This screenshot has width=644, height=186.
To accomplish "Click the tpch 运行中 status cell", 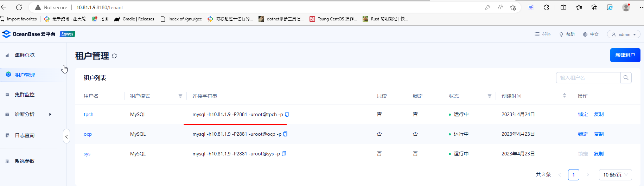I will coord(459,114).
